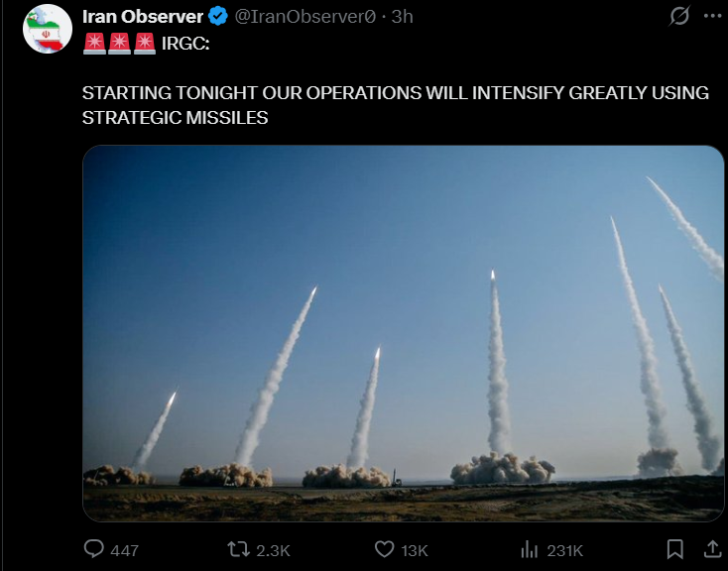Open the three-dot more options menu
Screen dimensions: 728x571
coord(713,16)
